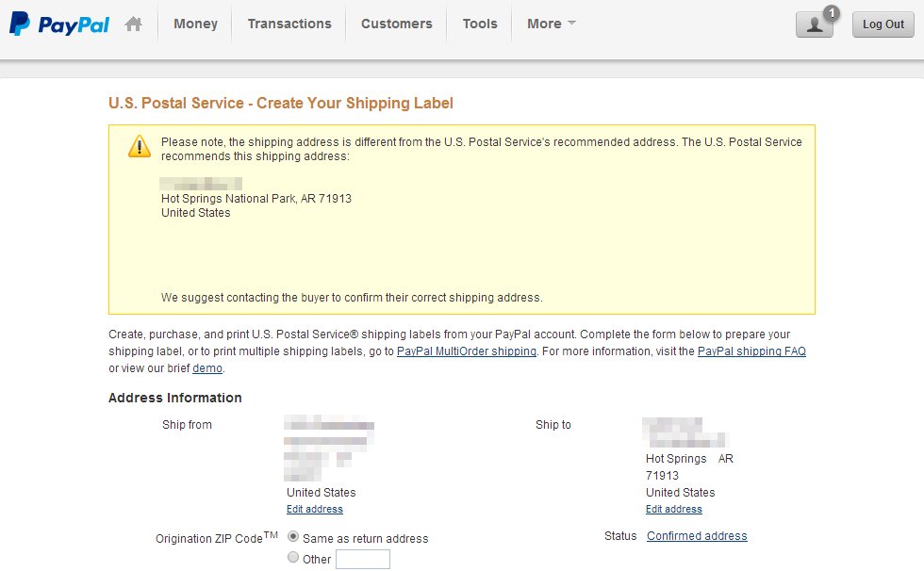The image size is (924, 571).
Task: Go to the Customers menu
Action: (x=396, y=24)
